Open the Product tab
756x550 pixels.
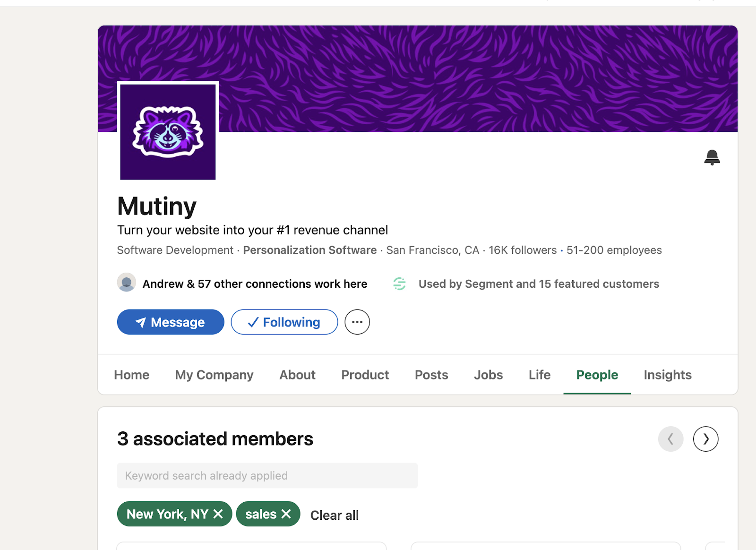pyautogui.click(x=365, y=375)
